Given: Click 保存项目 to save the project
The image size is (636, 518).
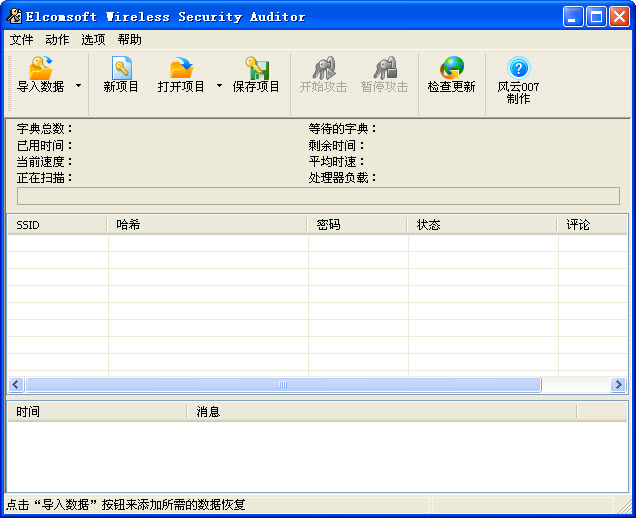Looking at the screenshot, I should (256, 75).
